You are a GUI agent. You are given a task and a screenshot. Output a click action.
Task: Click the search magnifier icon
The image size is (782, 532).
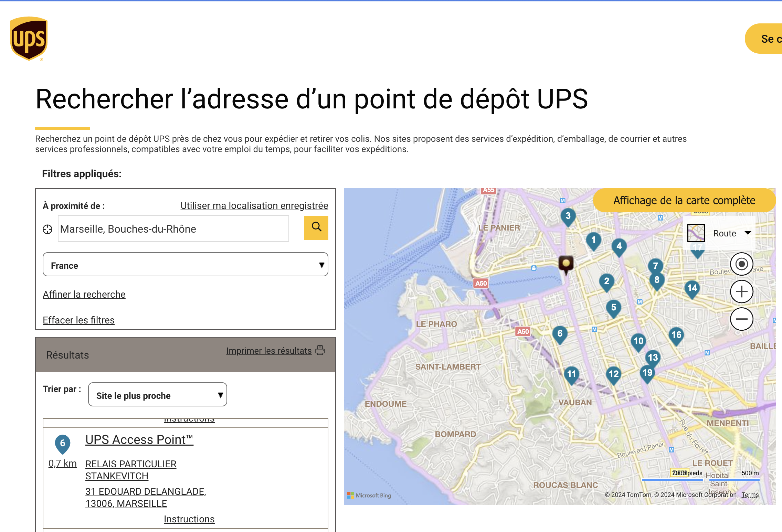316,228
